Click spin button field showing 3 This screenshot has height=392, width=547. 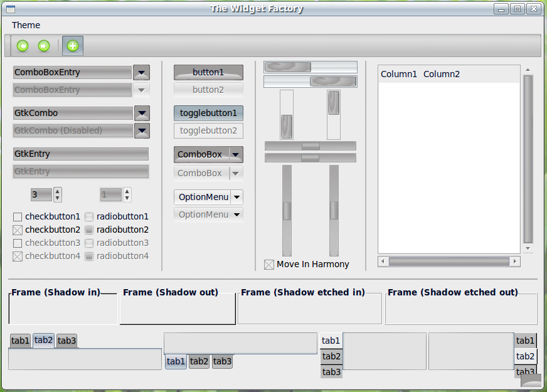41,194
